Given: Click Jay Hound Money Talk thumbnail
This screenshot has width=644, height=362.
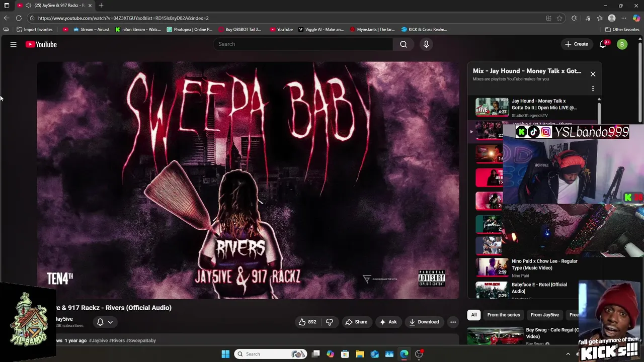Looking at the screenshot, I should point(492,107).
